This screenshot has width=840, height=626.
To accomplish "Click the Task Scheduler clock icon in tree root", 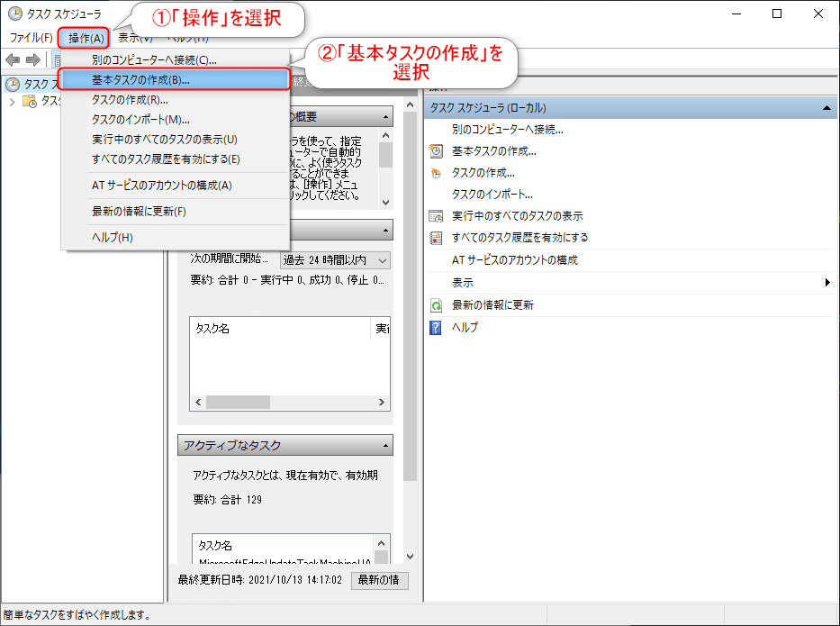I will 13,84.
